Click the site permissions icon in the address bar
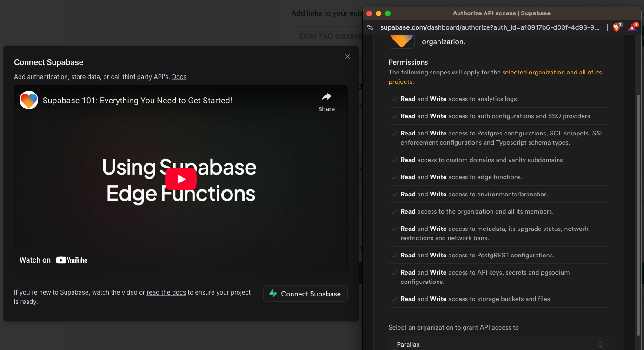Image resolution: width=644 pixels, height=350 pixels. [370, 27]
